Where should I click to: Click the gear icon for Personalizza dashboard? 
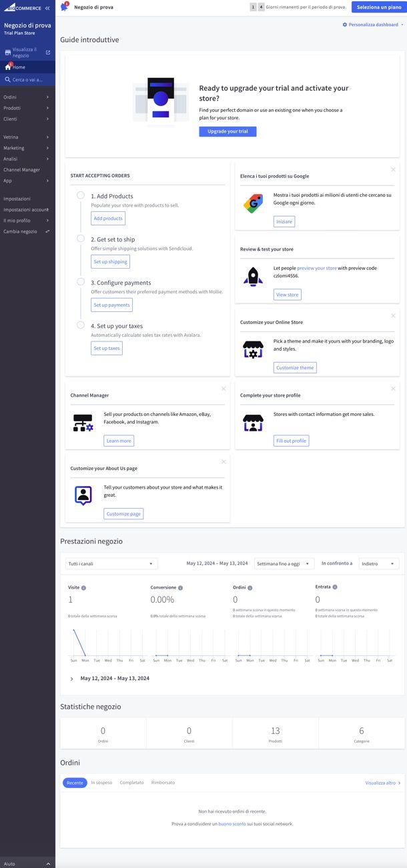pyautogui.click(x=345, y=25)
